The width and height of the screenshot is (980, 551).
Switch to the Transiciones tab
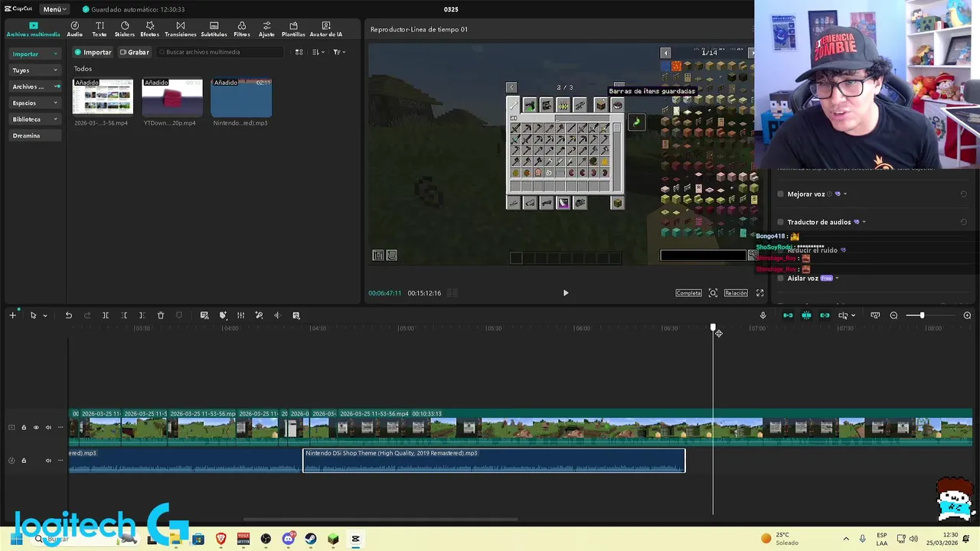[x=181, y=29]
